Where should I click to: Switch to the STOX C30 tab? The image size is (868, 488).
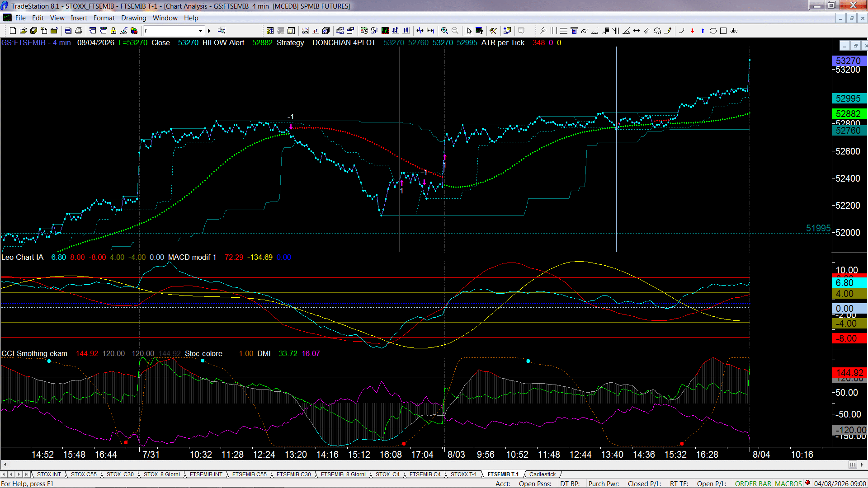(x=120, y=474)
